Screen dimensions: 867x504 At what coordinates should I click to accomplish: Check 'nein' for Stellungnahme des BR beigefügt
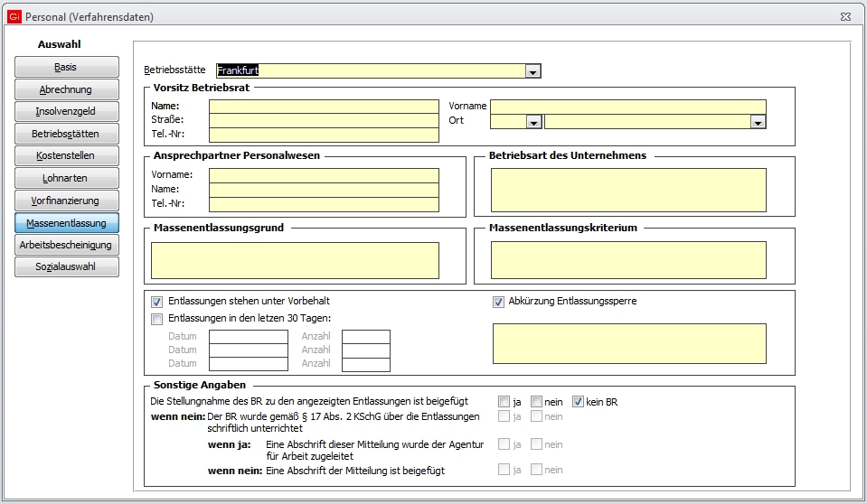536,402
